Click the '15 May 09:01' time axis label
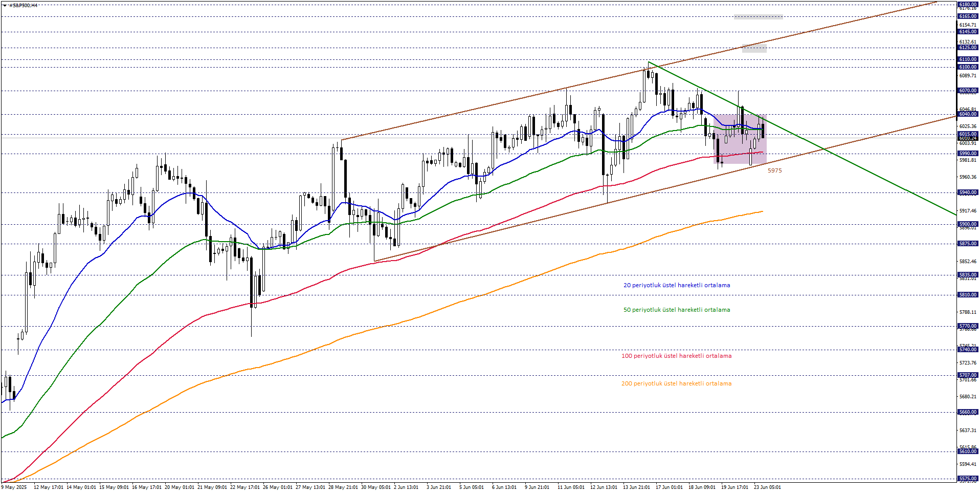Viewport: 980px width, 493px height. click(x=114, y=487)
